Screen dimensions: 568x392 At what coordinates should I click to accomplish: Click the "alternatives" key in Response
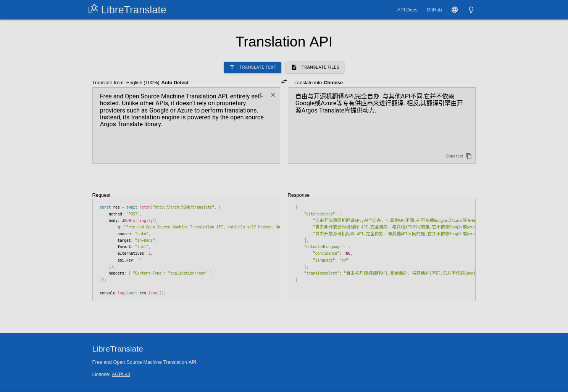[x=319, y=214]
